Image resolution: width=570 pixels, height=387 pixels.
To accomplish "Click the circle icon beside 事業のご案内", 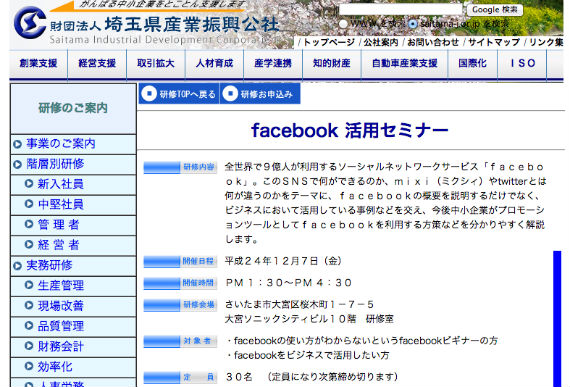I will pyautogui.click(x=17, y=144).
